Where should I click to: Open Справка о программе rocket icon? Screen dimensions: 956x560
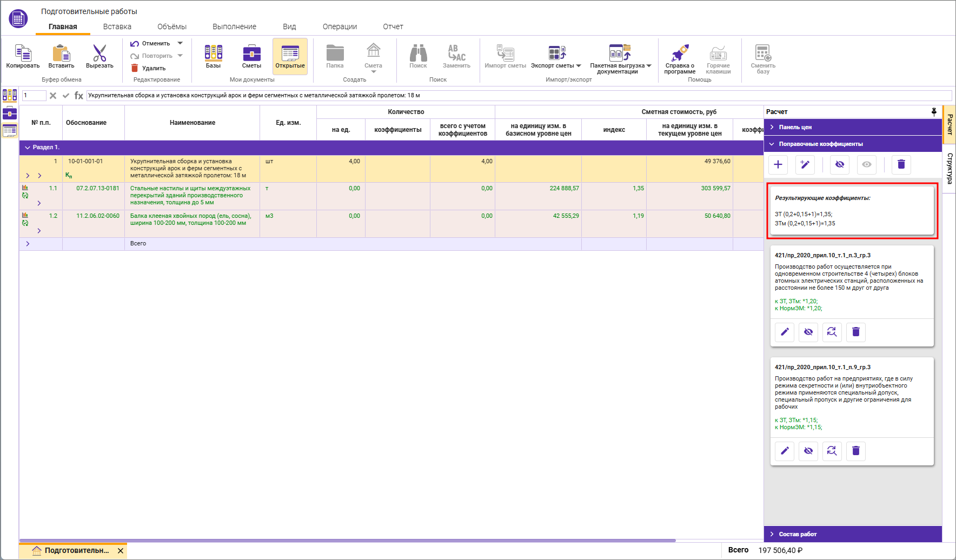click(680, 54)
